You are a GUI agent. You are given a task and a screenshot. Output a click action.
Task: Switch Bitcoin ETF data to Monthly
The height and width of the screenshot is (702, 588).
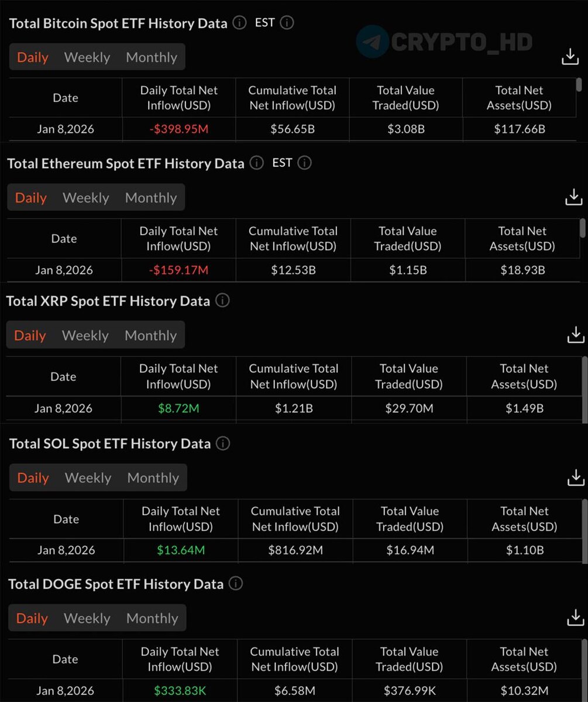[152, 57]
